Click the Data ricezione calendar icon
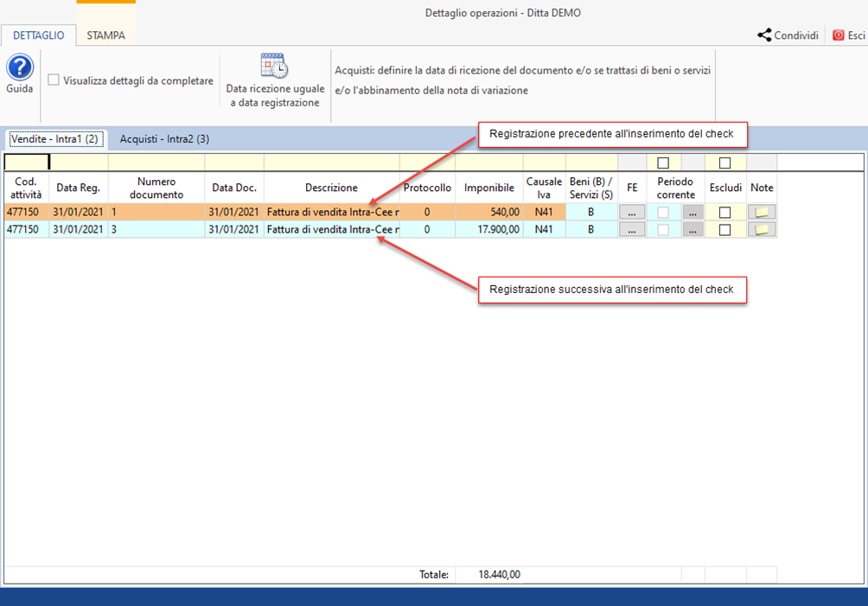This screenshot has width=868, height=606. point(275,66)
